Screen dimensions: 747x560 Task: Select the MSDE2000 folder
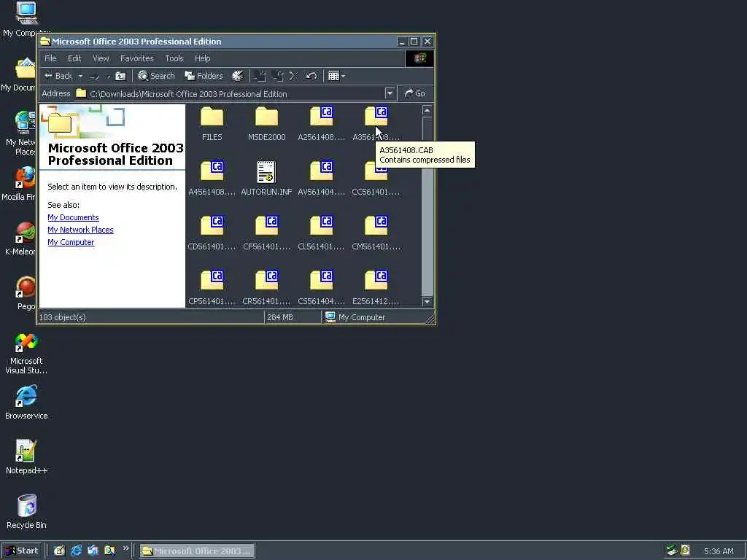coord(267,123)
